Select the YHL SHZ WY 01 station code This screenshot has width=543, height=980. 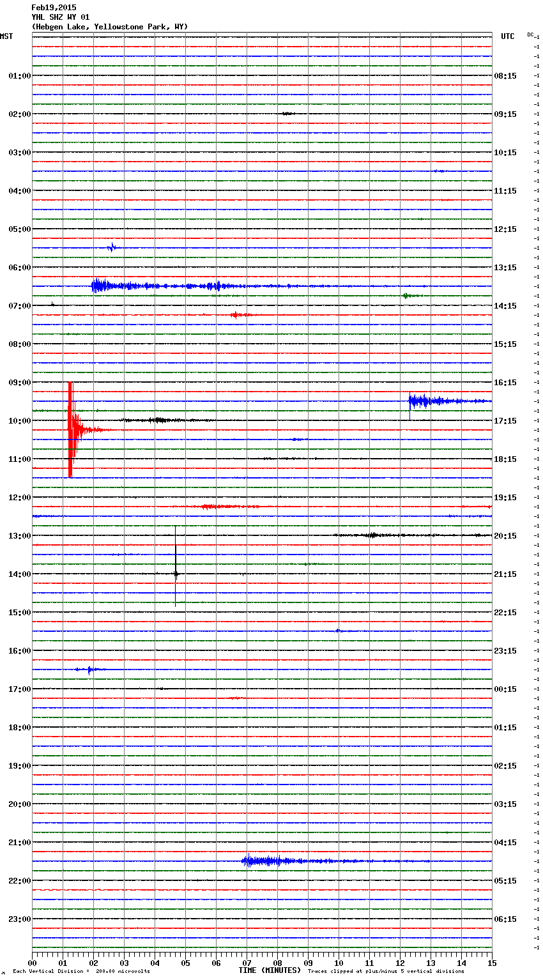[x=61, y=17]
